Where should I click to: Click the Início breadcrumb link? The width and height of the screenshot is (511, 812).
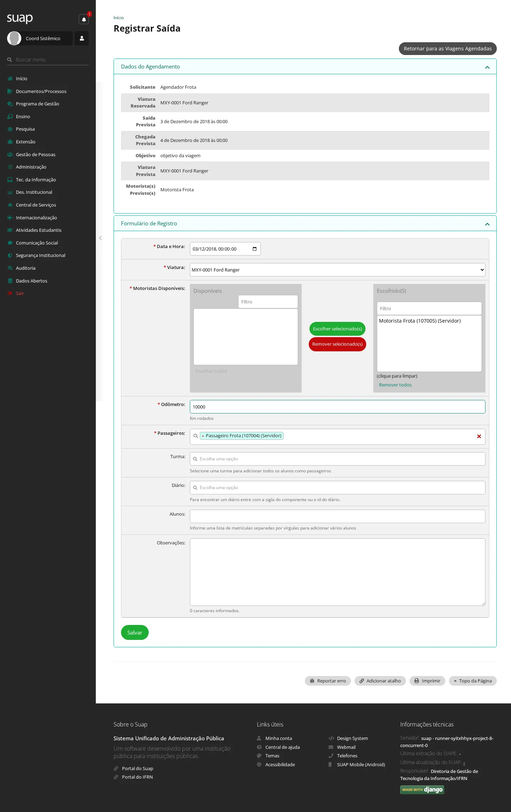tap(119, 18)
